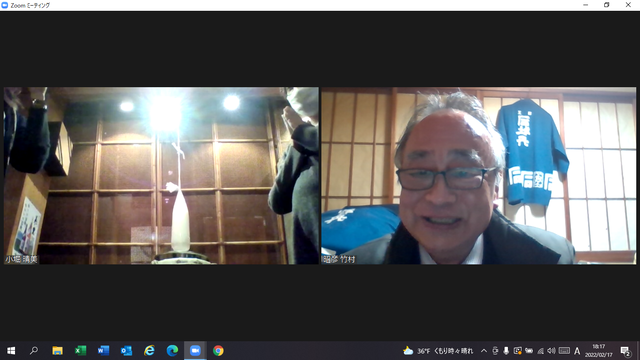The width and height of the screenshot is (640, 360).
Task: Open taskbar search magnifier
Action: point(34,351)
